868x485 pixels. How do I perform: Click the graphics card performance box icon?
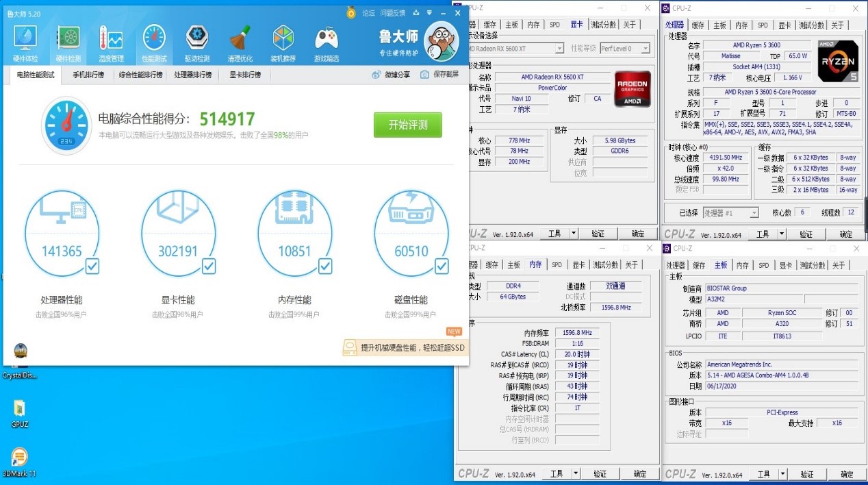pyautogui.click(x=178, y=208)
